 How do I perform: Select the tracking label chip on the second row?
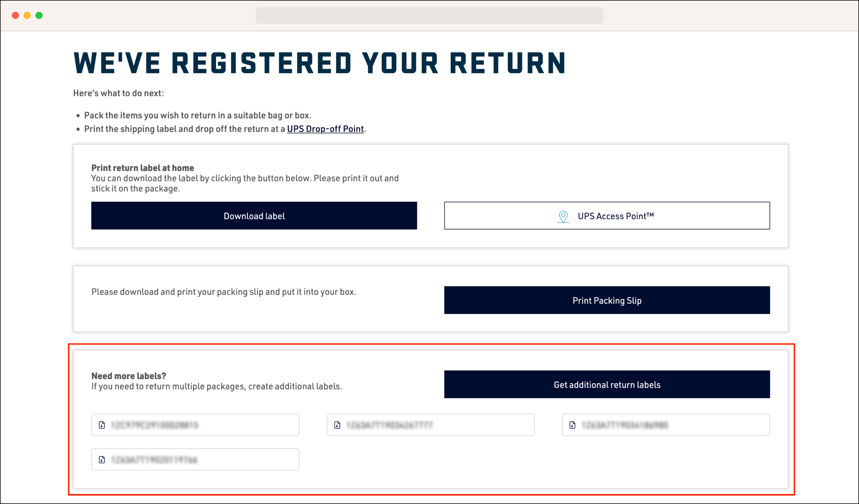click(x=195, y=459)
